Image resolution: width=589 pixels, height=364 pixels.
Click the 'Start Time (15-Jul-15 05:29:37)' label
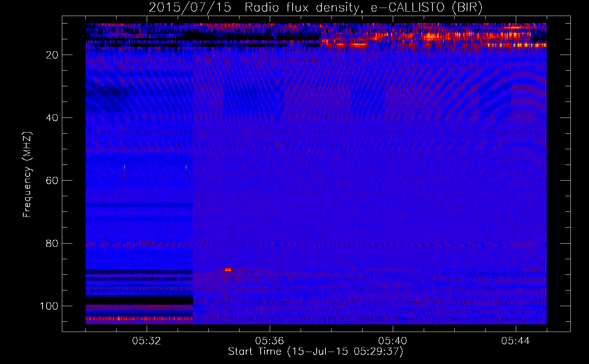tap(316, 352)
